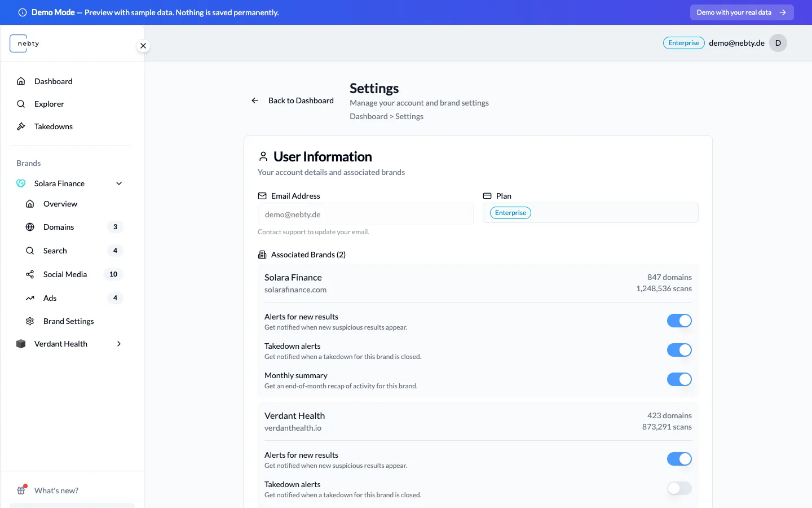Click the Ads count badge 4
The width and height of the screenshot is (812, 508).
115,298
